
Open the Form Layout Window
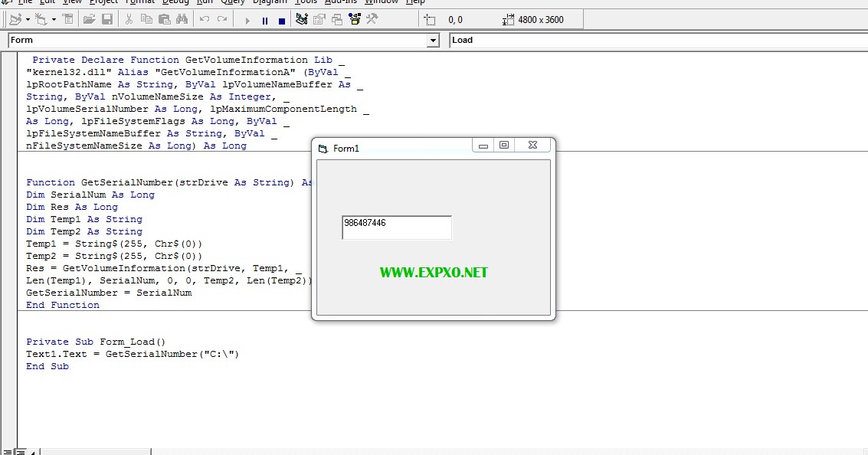tap(336, 19)
